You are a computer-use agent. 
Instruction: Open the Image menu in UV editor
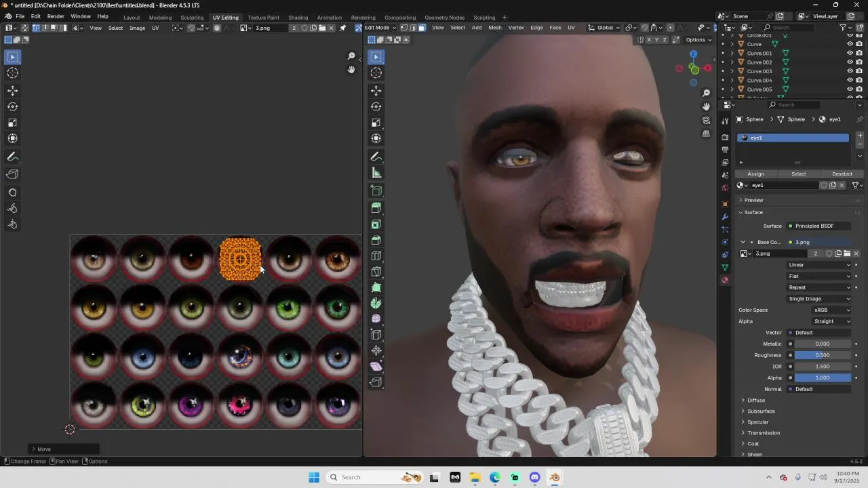tap(137, 28)
